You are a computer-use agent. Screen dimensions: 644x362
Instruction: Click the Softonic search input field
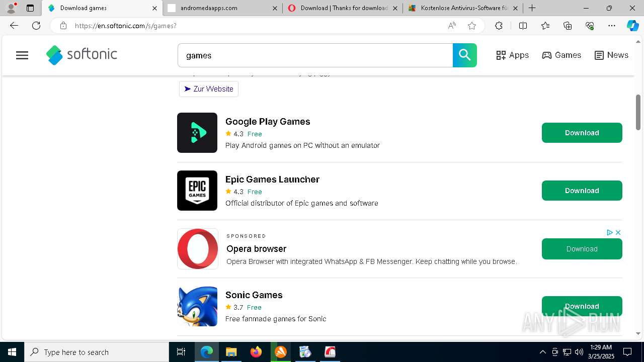click(x=315, y=55)
